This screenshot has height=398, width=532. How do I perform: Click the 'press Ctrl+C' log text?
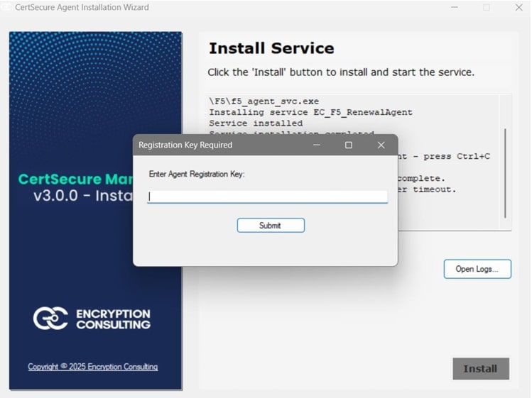457,157
